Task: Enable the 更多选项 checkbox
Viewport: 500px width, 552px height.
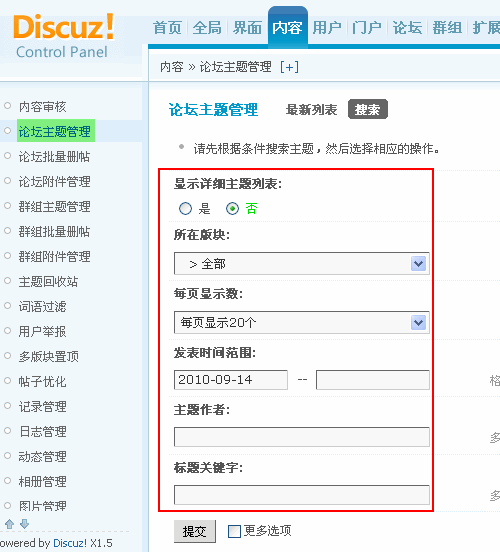Action: pyautogui.click(x=234, y=531)
